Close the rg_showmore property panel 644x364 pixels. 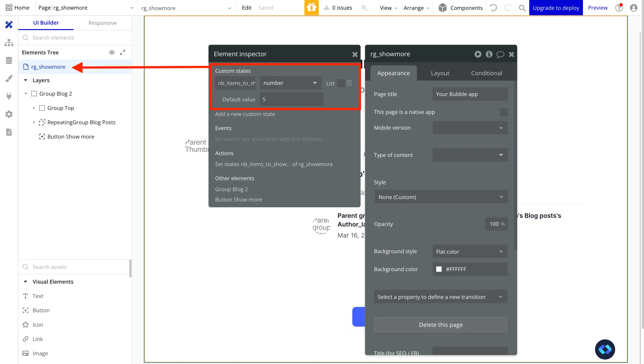[512, 54]
